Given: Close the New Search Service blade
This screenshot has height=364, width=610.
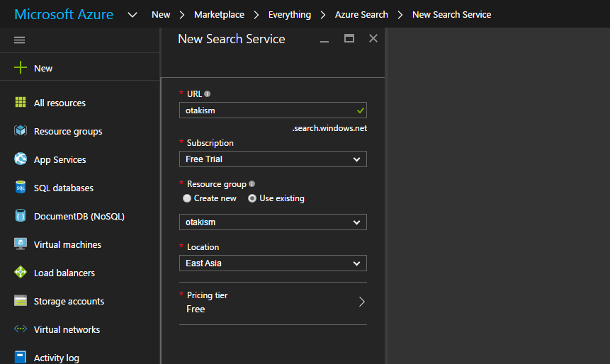Looking at the screenshot, I should click(x=373, y=38).
